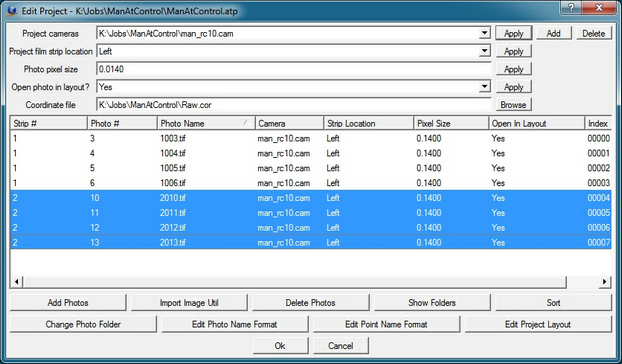The height and width of the screenshot is (364, 622).
Task: Click the right arrow of horizontal scrollbar
Action: 605,282
